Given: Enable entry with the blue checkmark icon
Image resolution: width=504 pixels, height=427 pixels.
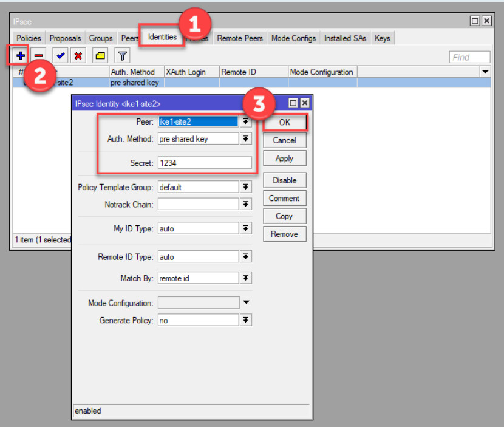Looking at the screenshot, I should (x=60, y=56).
